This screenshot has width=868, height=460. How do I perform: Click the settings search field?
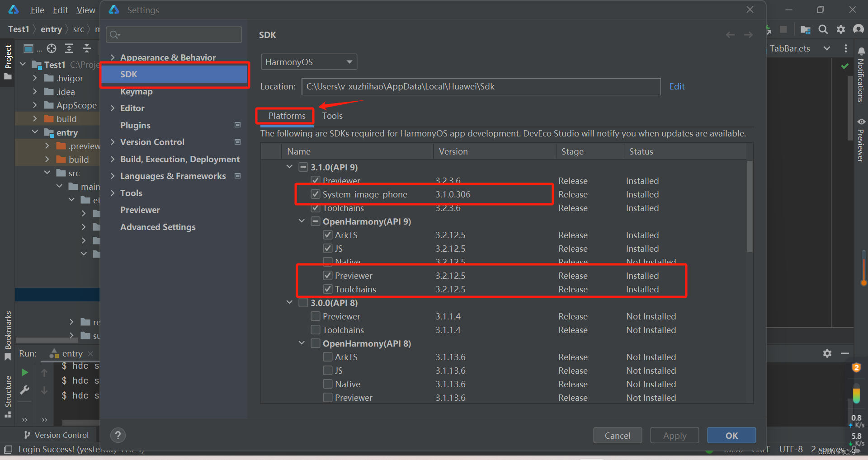coord(174,34)
